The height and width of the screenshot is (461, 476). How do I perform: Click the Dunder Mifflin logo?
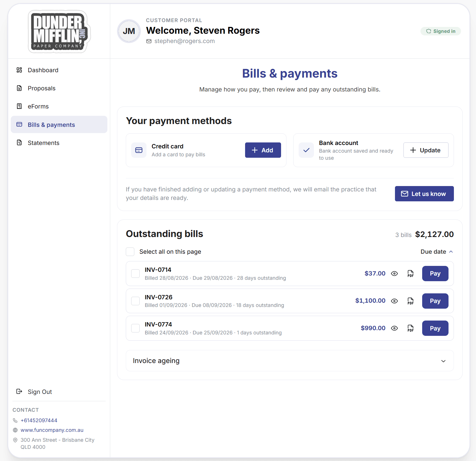pyautogui.click(x=59, y=31)
